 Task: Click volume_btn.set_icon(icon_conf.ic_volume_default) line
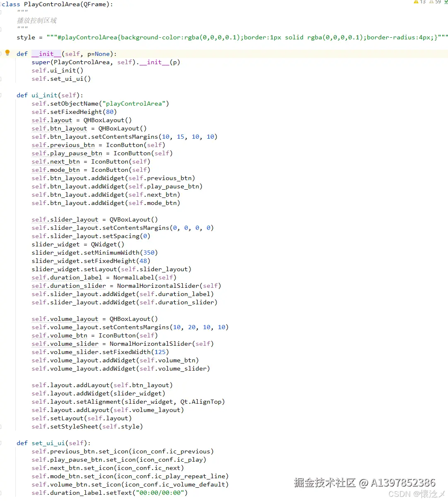pyautogui.click(x=130, y=484)
